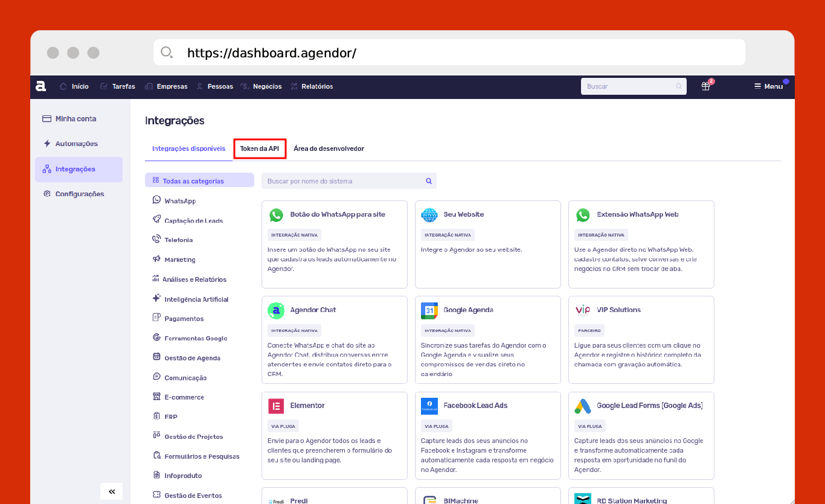Screen dimensions: 825x504
Task: Click the magnifier icon in system search
Action: pyautogui.click(x=429, y=181)
